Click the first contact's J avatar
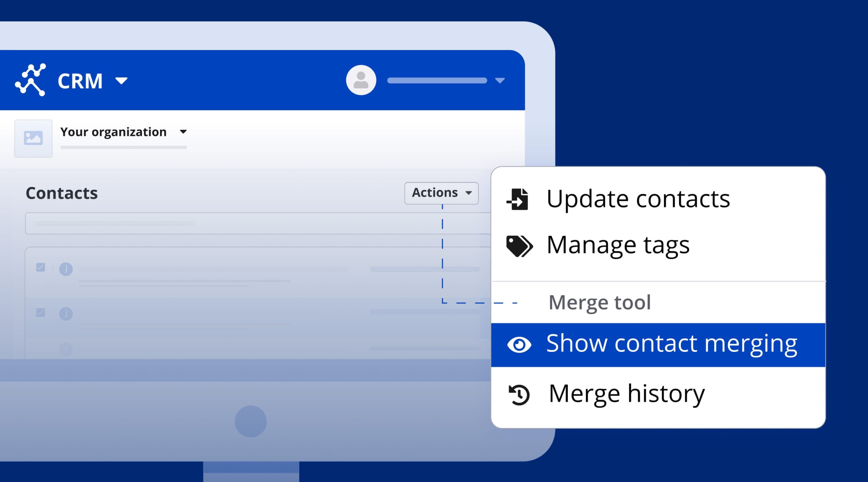The image size is (868, 482). (66, 269)
